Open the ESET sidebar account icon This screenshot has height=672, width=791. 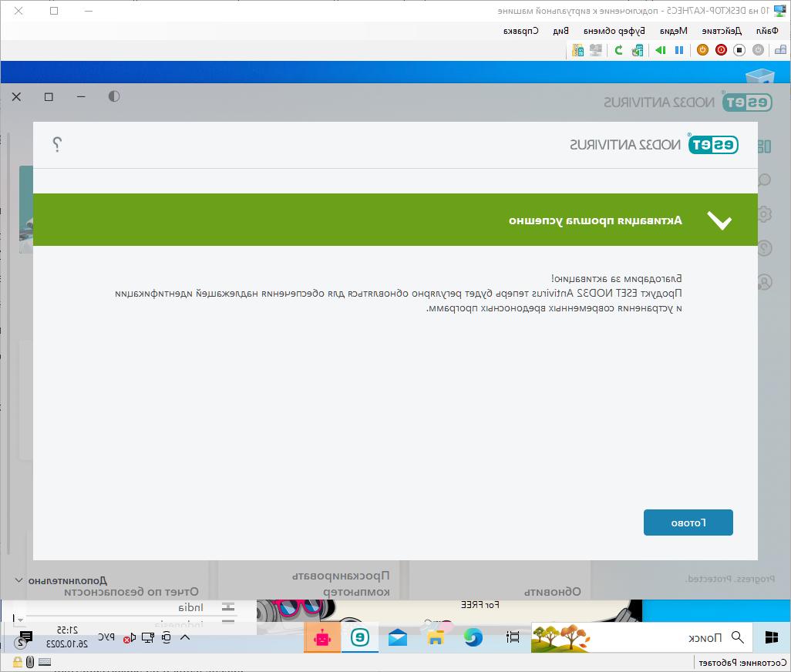(x=764, y=281)
